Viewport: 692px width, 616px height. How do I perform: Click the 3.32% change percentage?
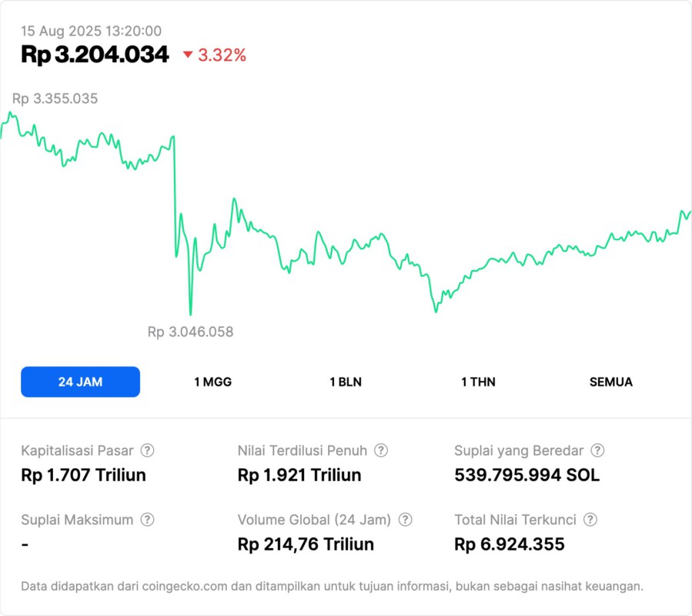222,55
